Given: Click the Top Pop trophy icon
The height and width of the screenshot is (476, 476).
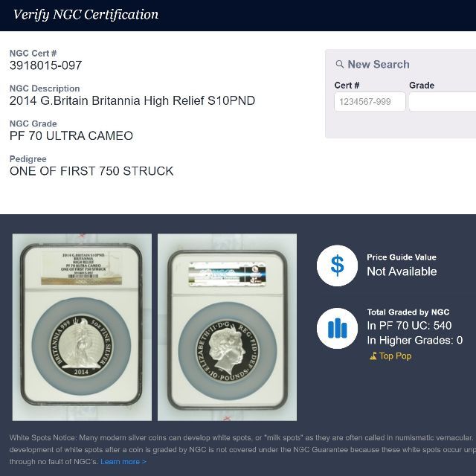Looking at the screenshot, I should tap(373, 356).
